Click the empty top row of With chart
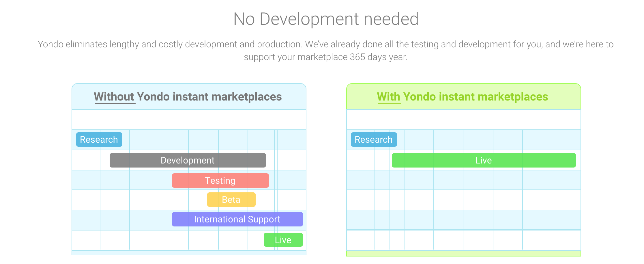 [463, 120]
